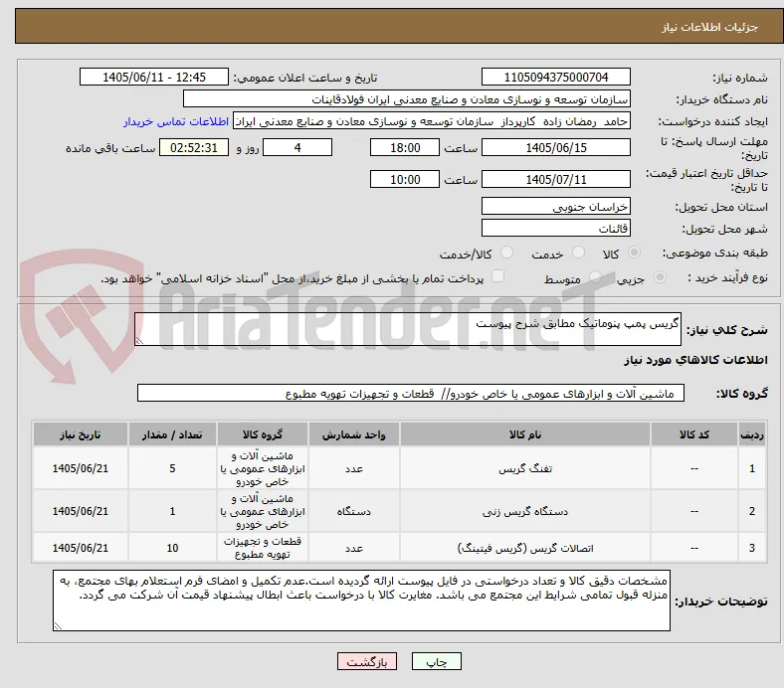Click the remaining days field showing 4
The width and height of the screenshot is (784, 688).
pyautogui.click(x=297, y=148)
